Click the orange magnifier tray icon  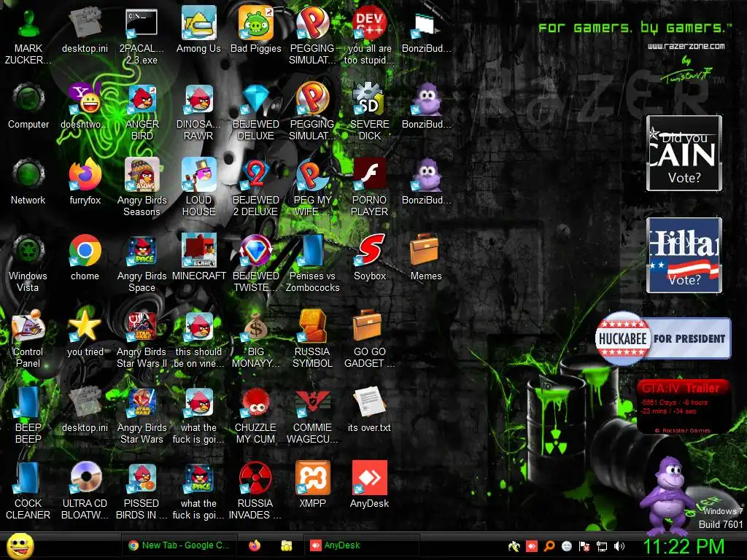[x=549, y=546]
